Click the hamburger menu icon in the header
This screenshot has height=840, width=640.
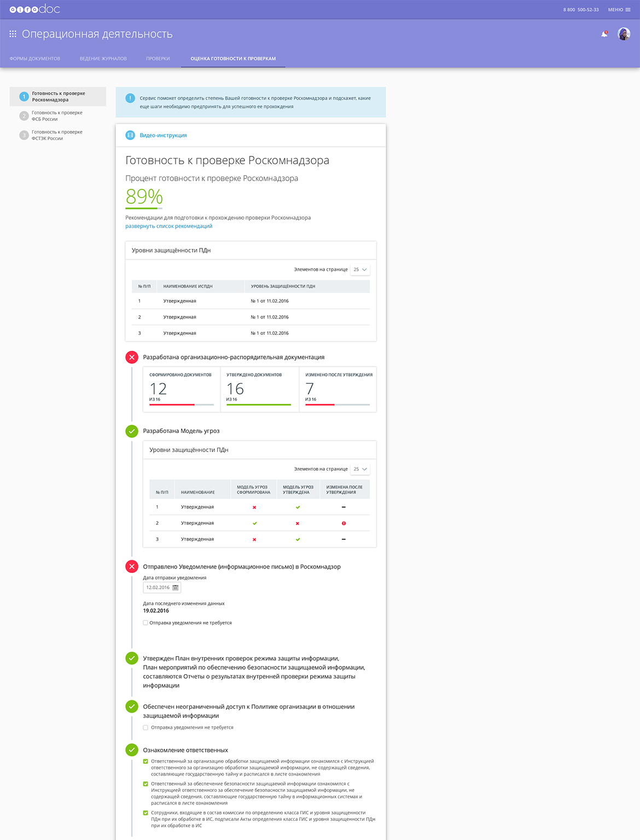click(x=628, y=10)
